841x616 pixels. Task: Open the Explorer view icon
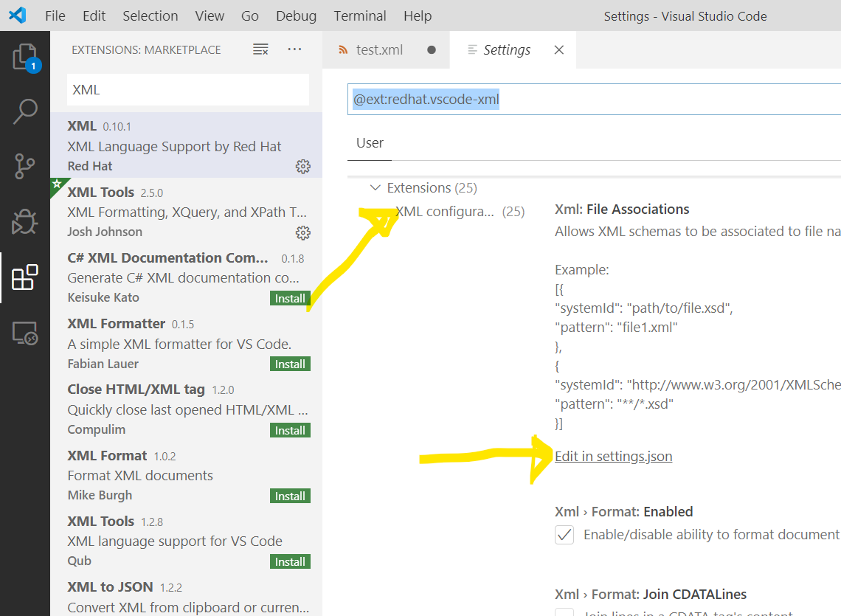click(x=25, y=57)
